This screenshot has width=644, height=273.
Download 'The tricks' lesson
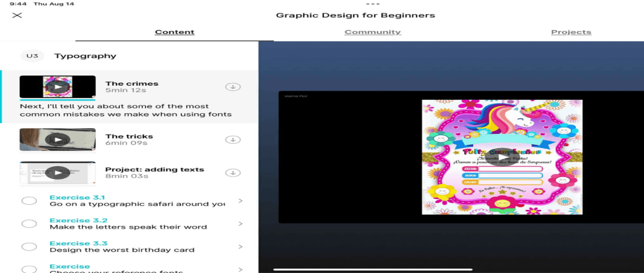tap(233, 140)
